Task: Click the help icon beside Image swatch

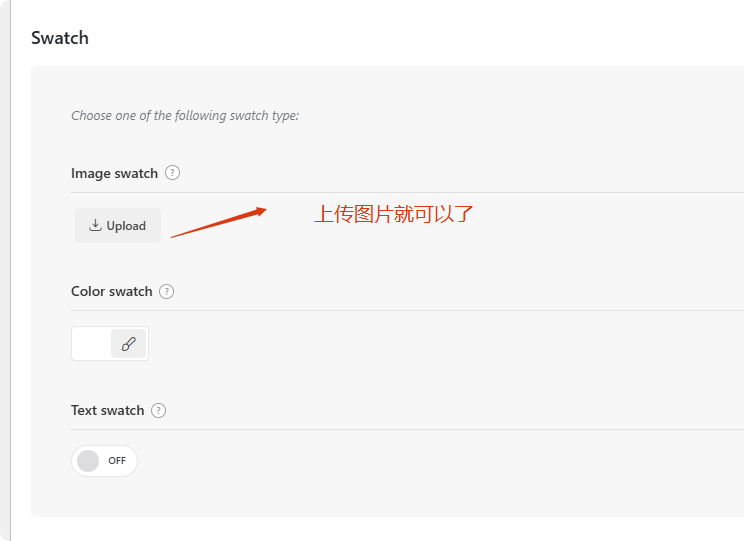Action: click(172, 173)
